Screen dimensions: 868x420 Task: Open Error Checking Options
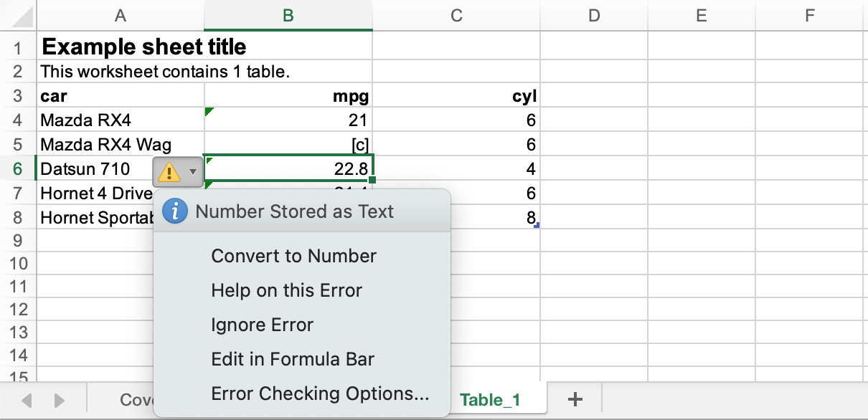point(320,393)
